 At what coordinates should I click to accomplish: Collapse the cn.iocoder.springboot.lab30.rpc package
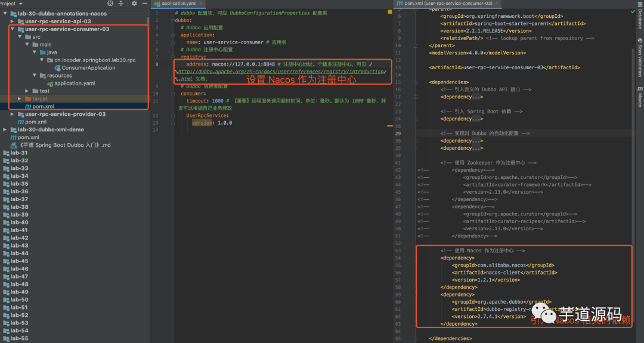point(42,60)
